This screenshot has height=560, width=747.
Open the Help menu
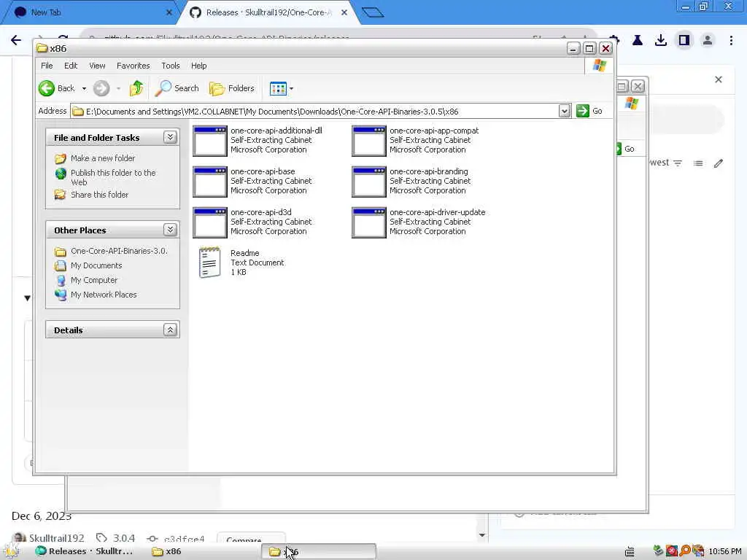click(x=198, y=66)
